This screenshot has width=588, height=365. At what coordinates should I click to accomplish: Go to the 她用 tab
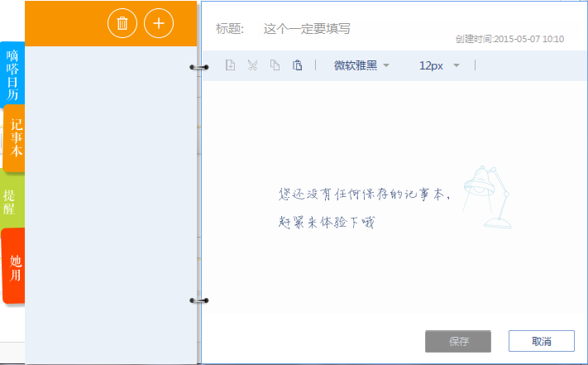[x=14, y=267]
